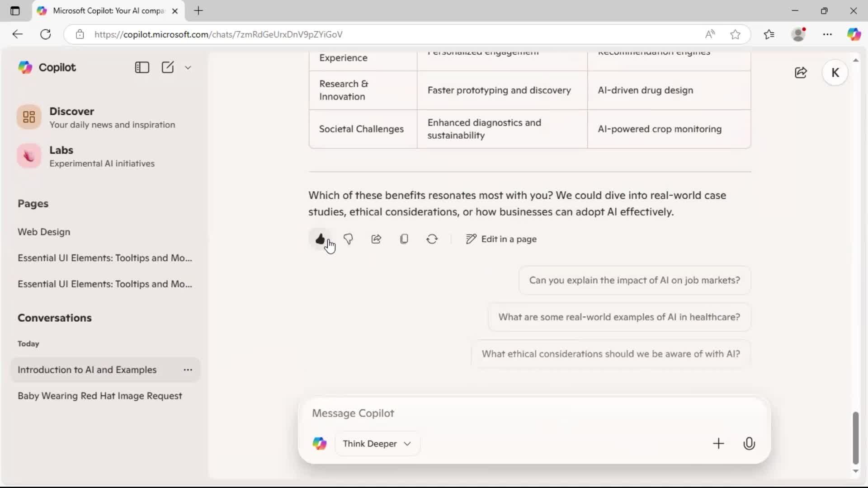Viewport: 868px width, 488px height.
Task: Open the Think Deeper mode dropdown
Action: (x=377, y=444)
